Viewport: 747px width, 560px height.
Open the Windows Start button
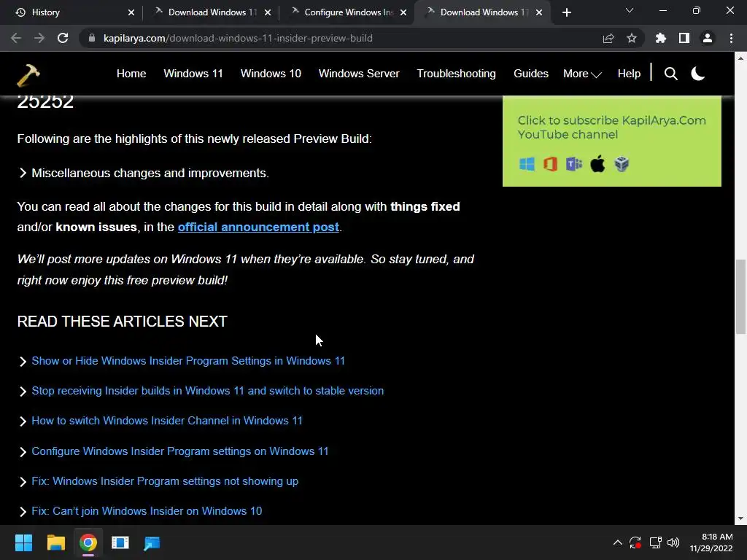(23, 542)
